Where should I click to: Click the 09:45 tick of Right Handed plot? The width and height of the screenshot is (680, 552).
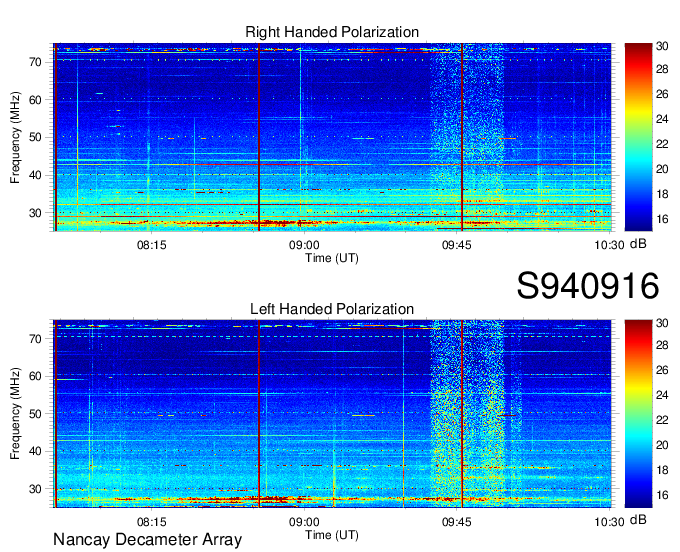tap(457, 245)
